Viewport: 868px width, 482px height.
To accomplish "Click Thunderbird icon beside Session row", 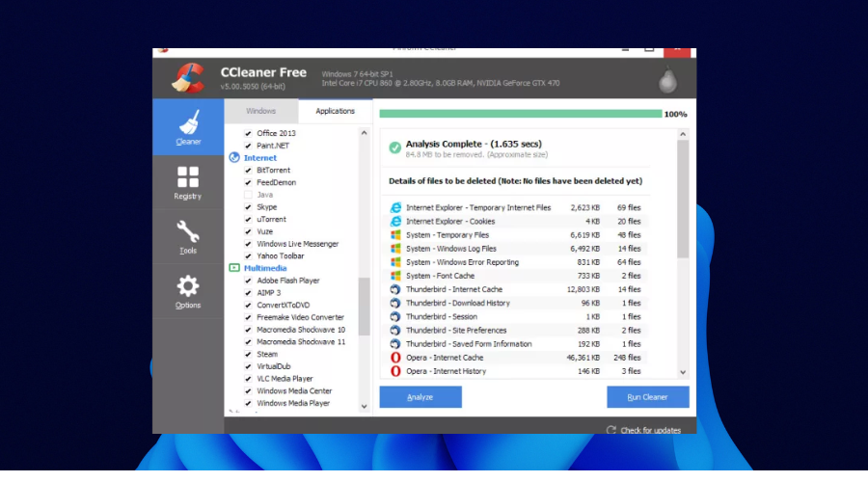I will pyautogui.click(x=395, y=316).
